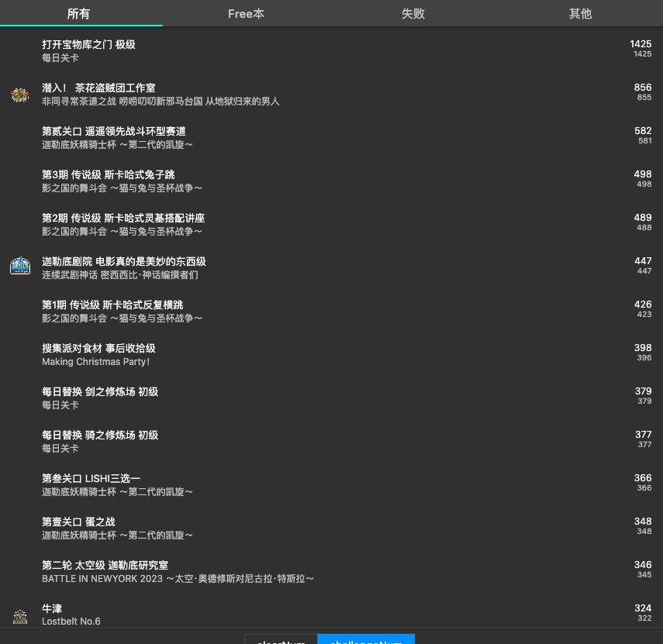The height and width of the screenshot is (644, 663).
Task: Click the clearNum button
Action: [281, 641]
